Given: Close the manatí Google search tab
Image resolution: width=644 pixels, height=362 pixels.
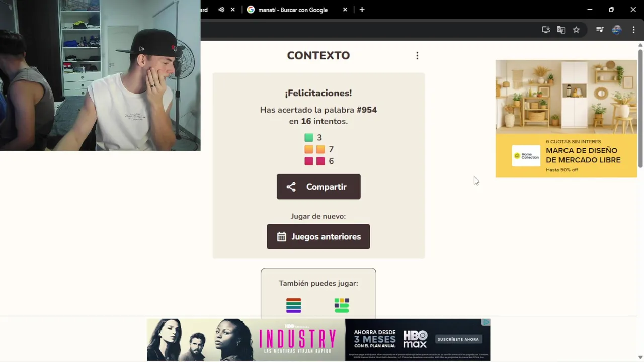Looking at the screenshot, I should click(345, 10).
